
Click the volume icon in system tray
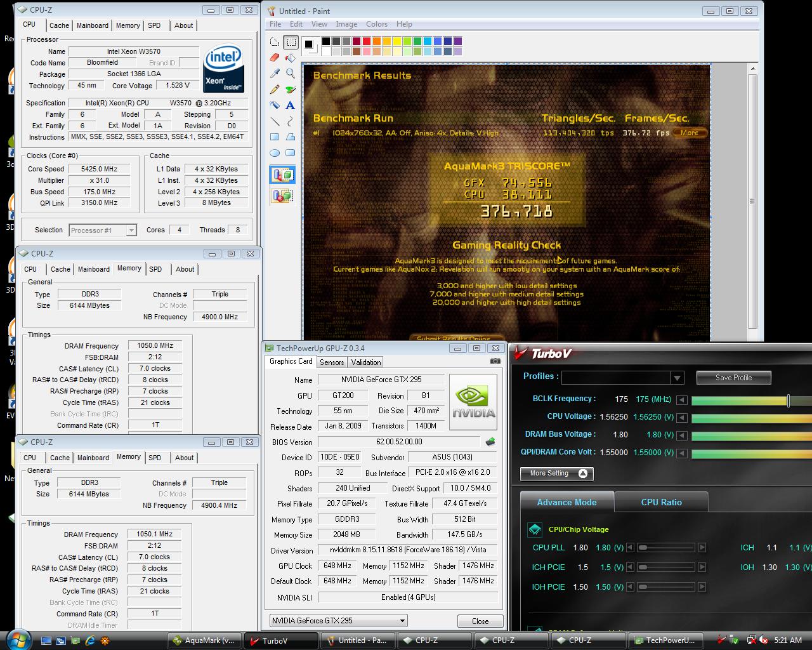pos(764,640)
